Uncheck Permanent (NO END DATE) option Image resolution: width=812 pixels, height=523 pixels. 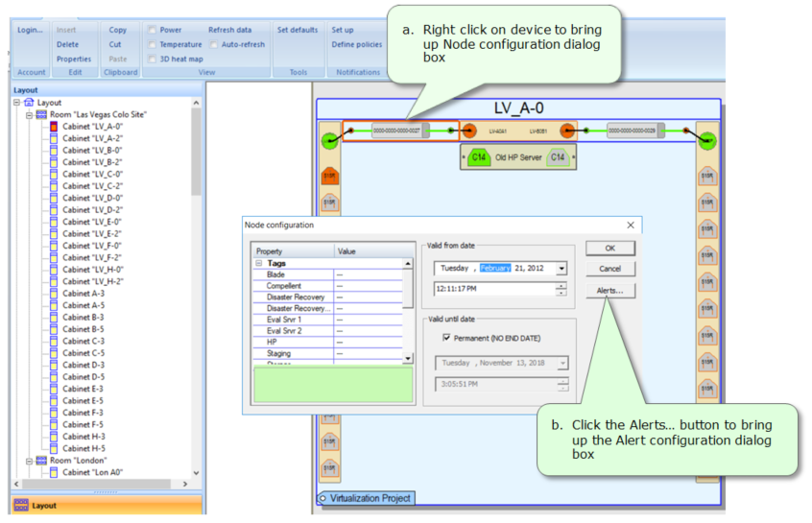coord(446,338)
